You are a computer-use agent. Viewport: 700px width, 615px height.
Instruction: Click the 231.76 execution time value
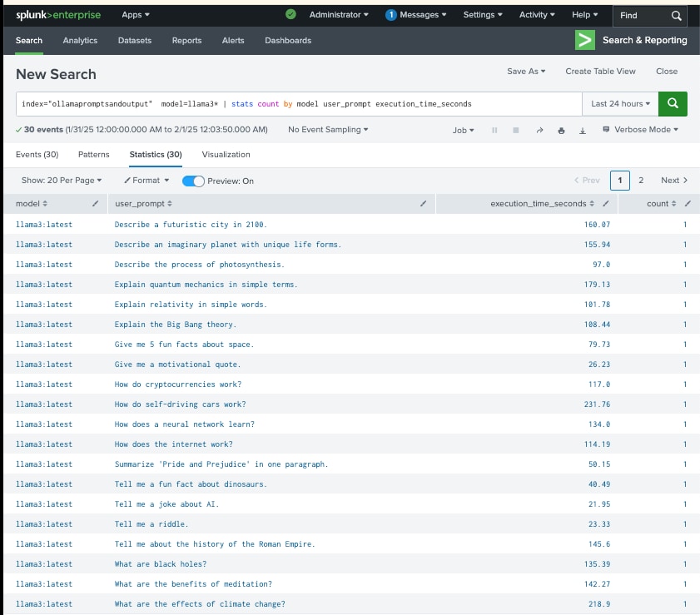tap(597, 404)
